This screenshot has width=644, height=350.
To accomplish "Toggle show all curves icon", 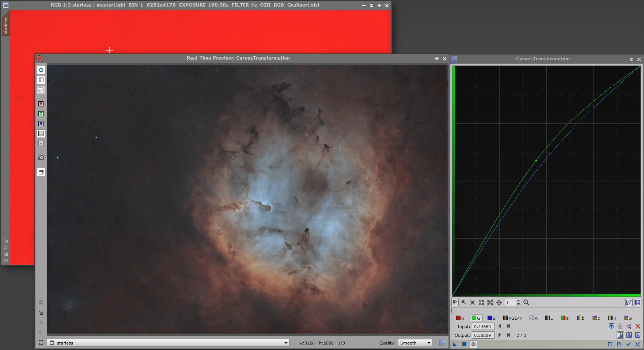I will tap(629, 302).
